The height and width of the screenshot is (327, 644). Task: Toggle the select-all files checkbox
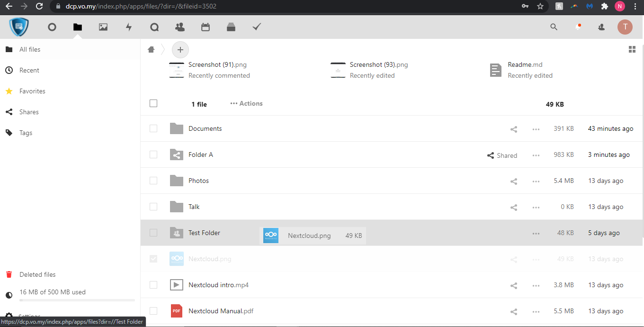click(x=153, y=103)
